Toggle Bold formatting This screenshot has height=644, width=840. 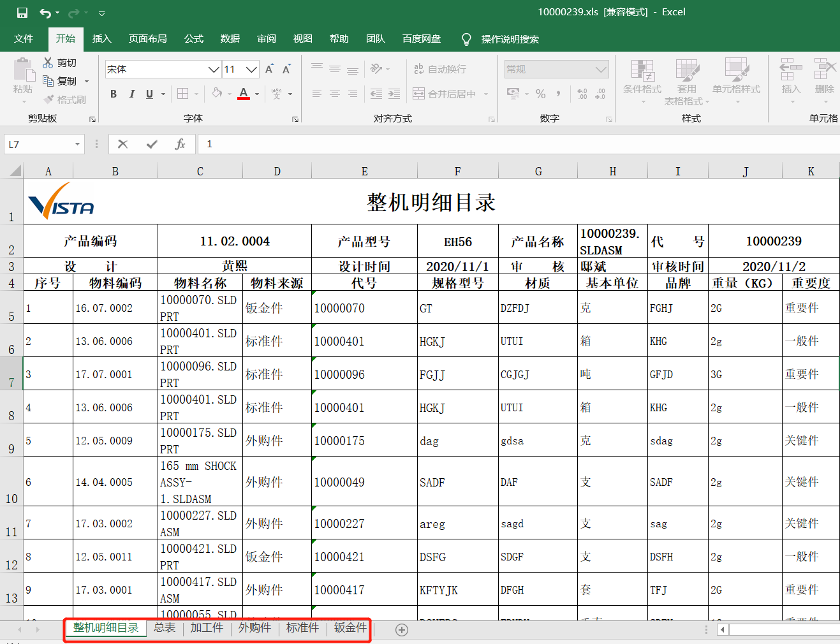tap(114, 94)
